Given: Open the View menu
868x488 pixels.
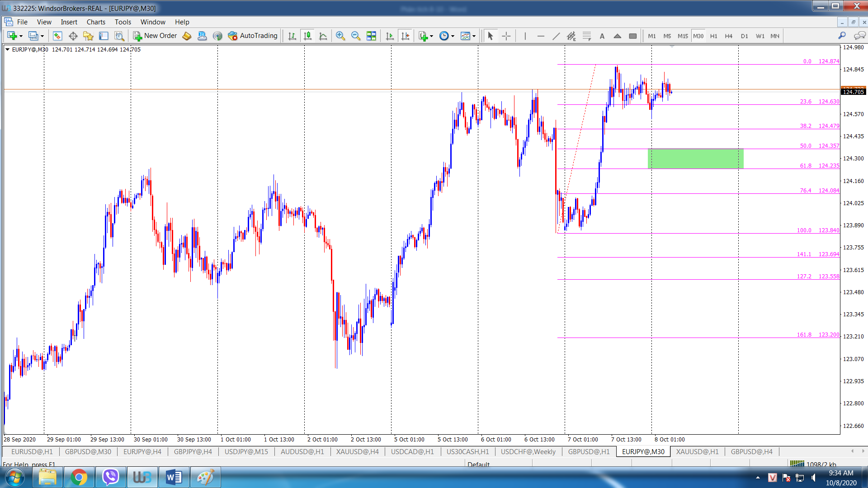Looking at the screenshot, I should pyautogui.click(x=44, y=22).
